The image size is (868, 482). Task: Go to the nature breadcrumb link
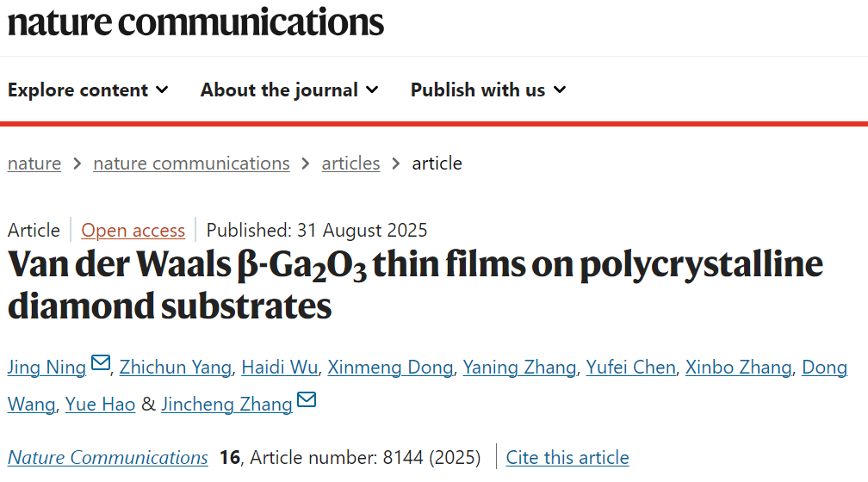pyautogui.click(x=34, y=164)
